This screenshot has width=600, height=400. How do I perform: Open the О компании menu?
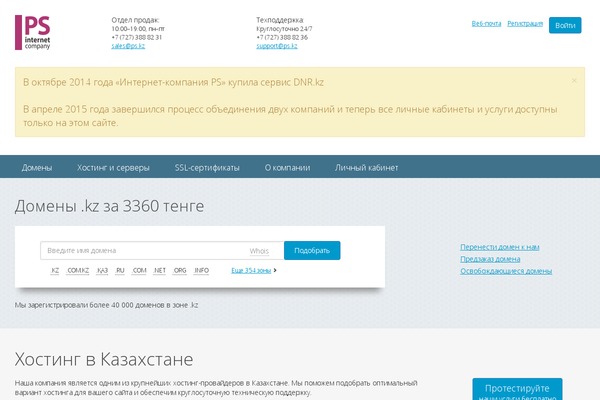pos(287,168)
